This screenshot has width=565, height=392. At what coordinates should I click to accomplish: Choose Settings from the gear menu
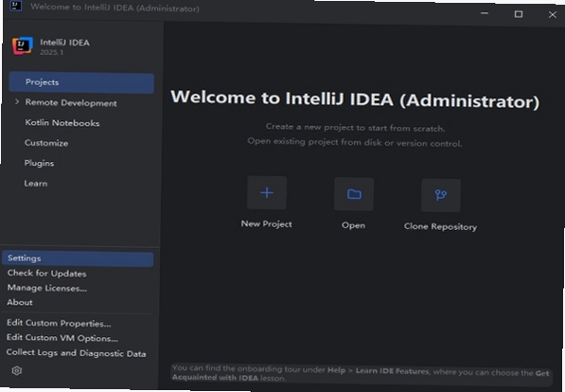click(78, 258)
